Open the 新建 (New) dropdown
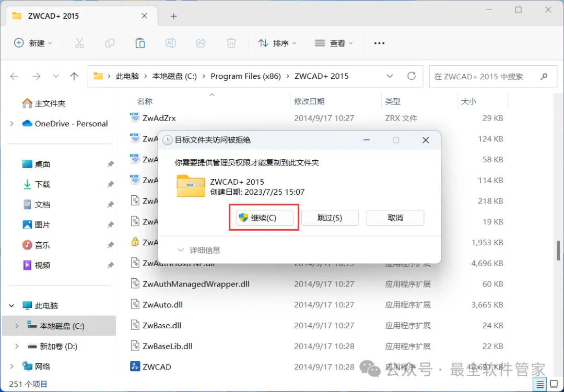Viewport: 564px width, 392px height. 33,43
